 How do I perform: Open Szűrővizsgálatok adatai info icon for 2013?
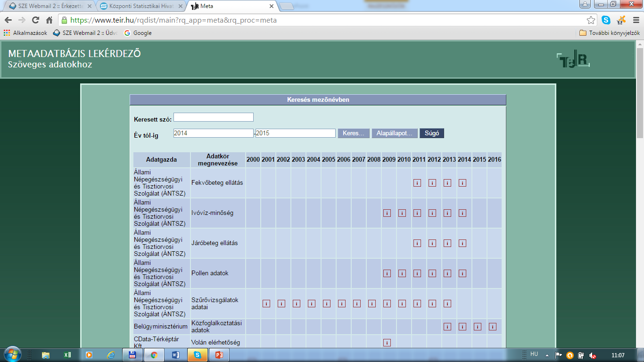pos(447,304)
